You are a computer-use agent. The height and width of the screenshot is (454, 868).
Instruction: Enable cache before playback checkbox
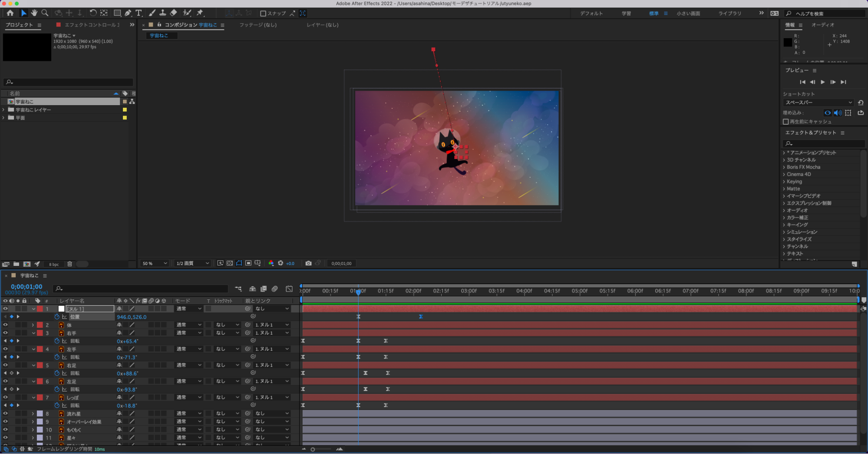pyautogui.click(x=785, y=122)
